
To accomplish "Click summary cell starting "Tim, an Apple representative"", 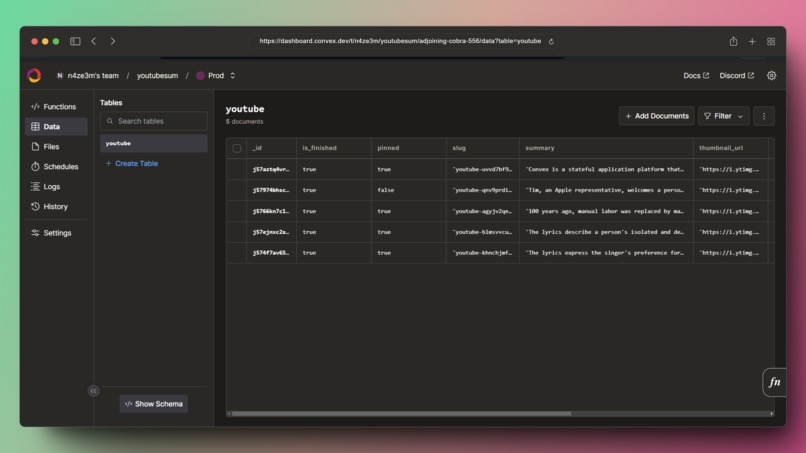I will 606,190.
